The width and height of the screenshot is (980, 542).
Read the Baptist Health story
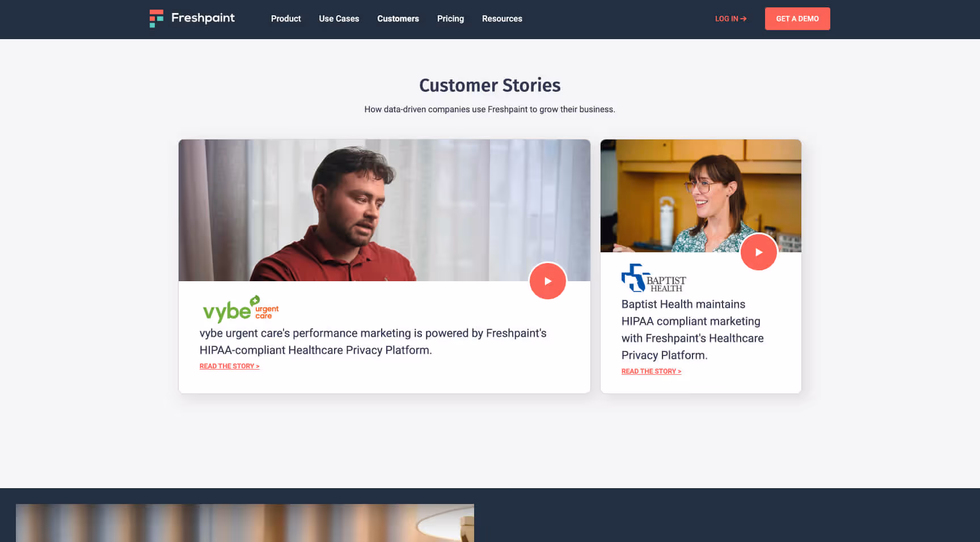coord(651,371)
